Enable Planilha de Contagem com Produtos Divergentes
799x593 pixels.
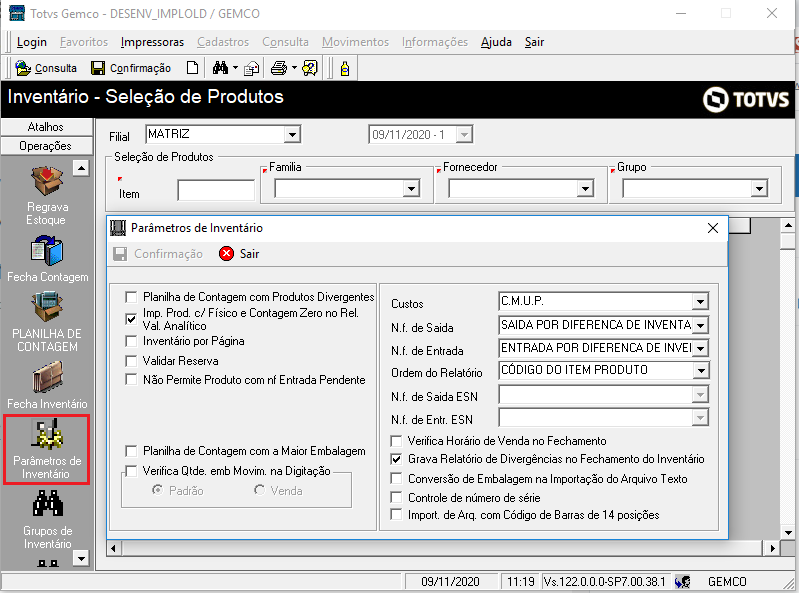pos(131,297)
